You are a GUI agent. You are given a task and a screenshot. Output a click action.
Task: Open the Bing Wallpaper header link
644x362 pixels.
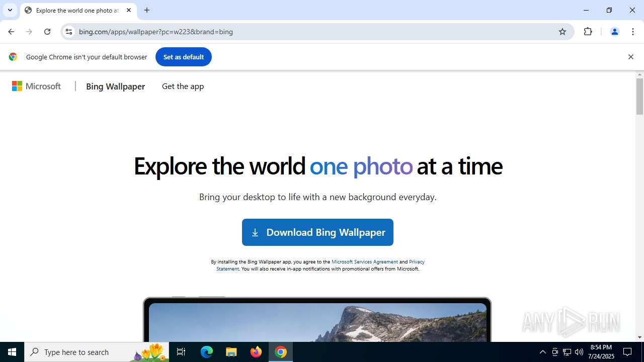115,86
